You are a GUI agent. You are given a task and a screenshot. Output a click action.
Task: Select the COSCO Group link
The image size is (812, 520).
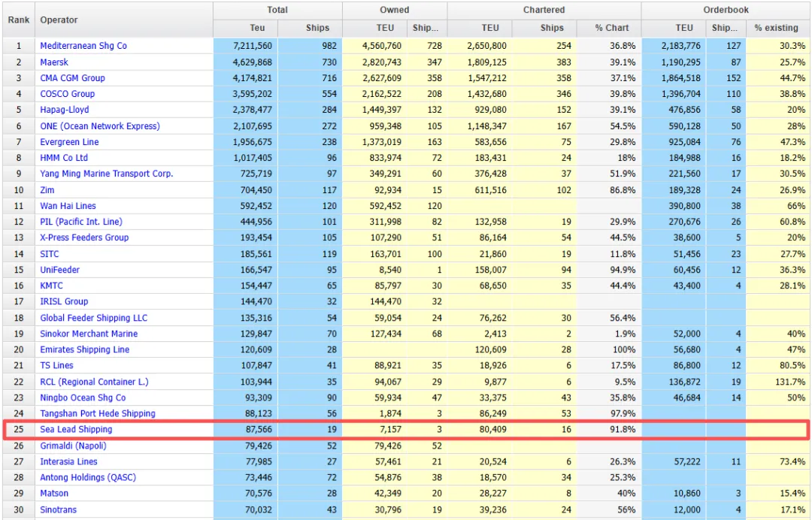tap(67, 94)
